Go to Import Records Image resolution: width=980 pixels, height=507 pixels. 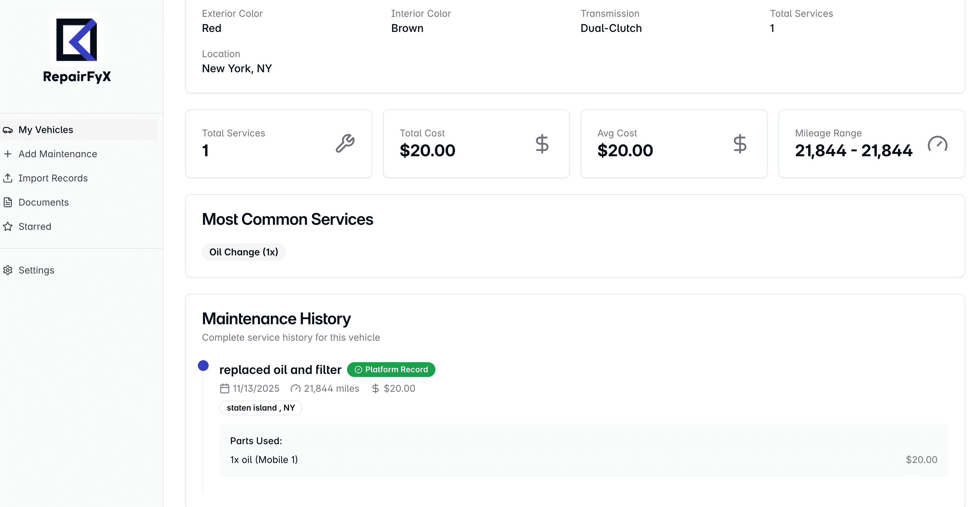pyautogui.click(x=79, y=178)
